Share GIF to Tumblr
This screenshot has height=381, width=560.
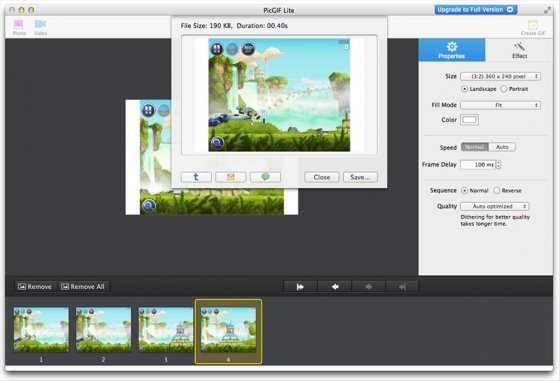(x=196, y=177)
